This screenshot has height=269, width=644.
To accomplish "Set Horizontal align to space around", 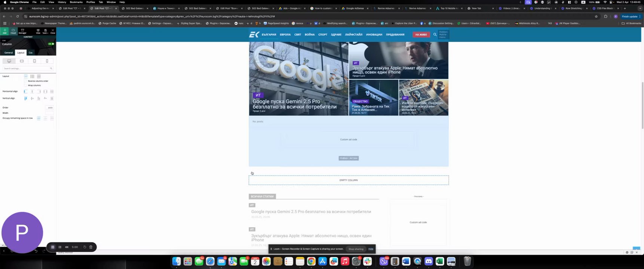I will tap(52, 92).
